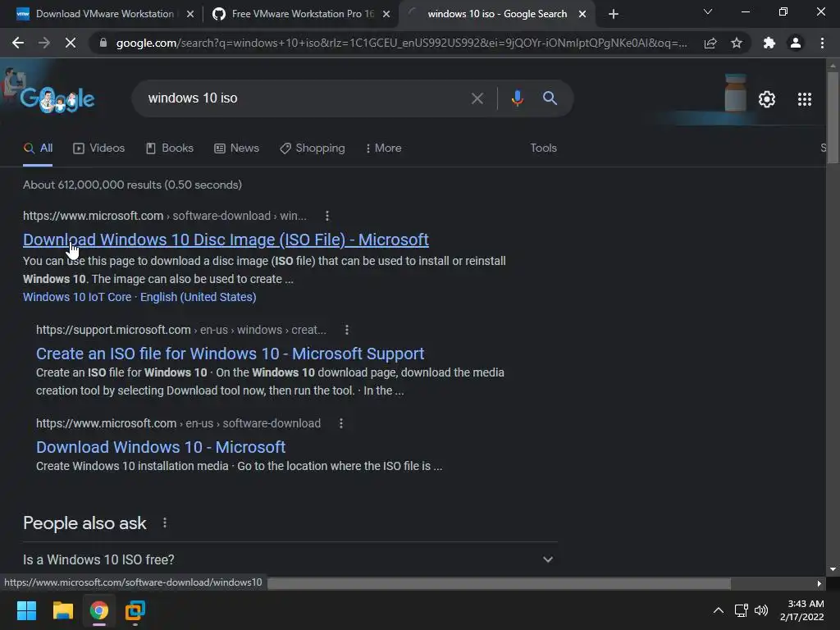This screenshot has height=630, width=840.
Task: Open Chrome three-dot menu
Action: tap(822, 43)
